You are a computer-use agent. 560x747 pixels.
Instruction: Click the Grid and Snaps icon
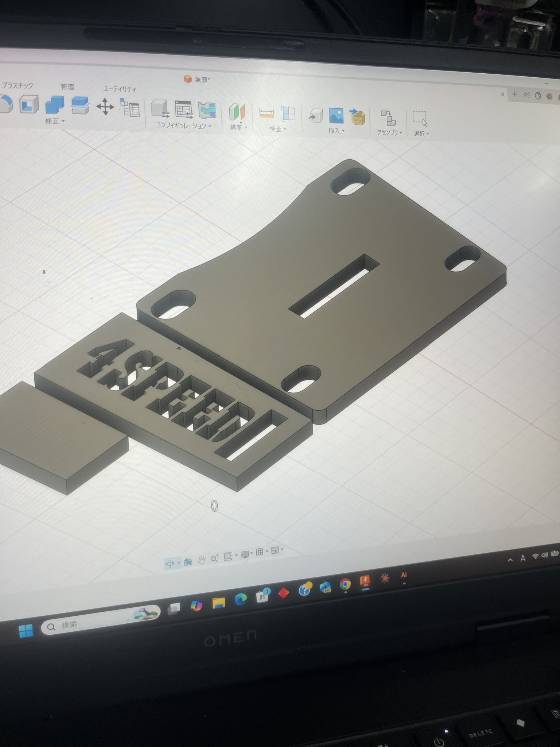[259, 552]
